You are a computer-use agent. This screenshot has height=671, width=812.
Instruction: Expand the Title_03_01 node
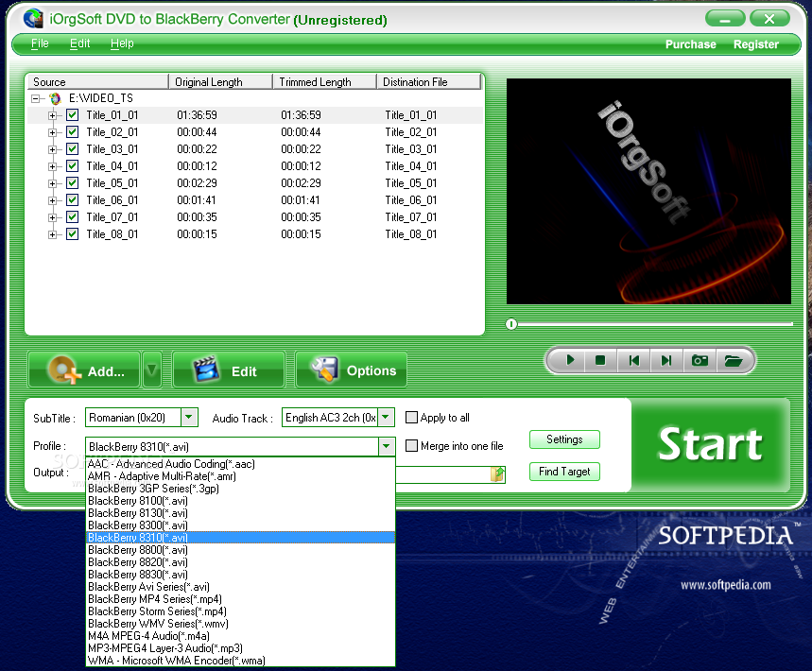tap(52, 149)
